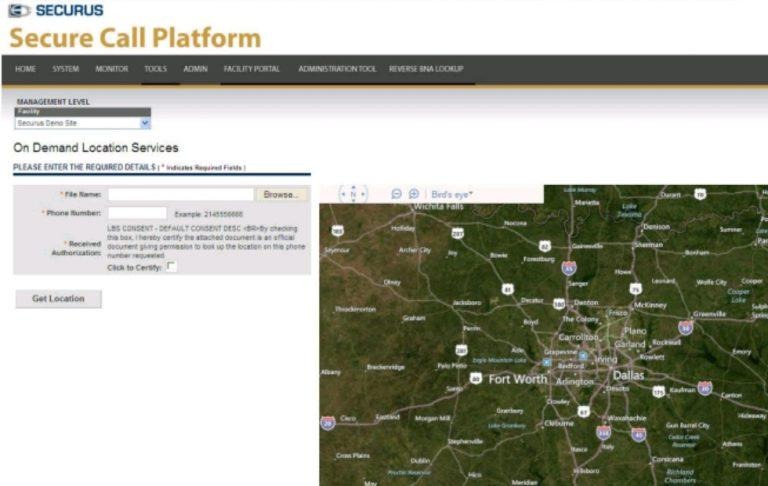Click the Secure Call Platform title

pyautogui.click(x=135, y=38)
